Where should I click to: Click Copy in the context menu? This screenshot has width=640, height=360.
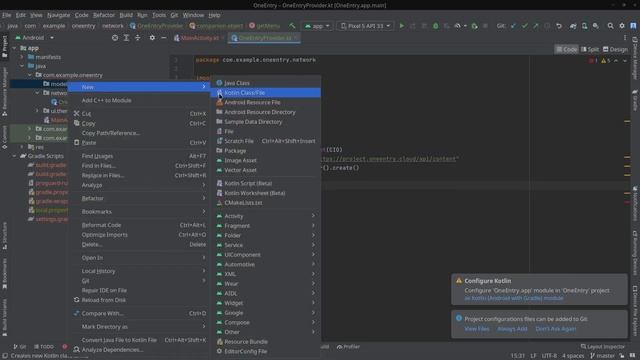click(139, 123)
